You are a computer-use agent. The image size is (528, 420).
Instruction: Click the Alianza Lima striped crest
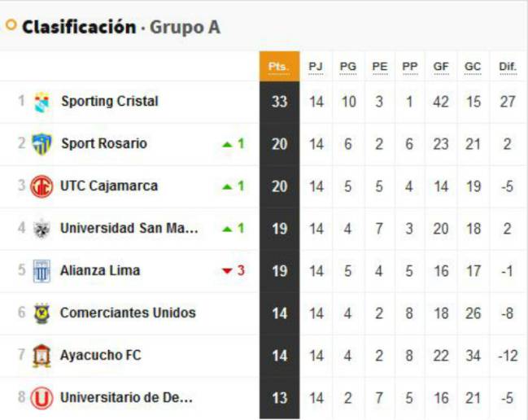41,271
